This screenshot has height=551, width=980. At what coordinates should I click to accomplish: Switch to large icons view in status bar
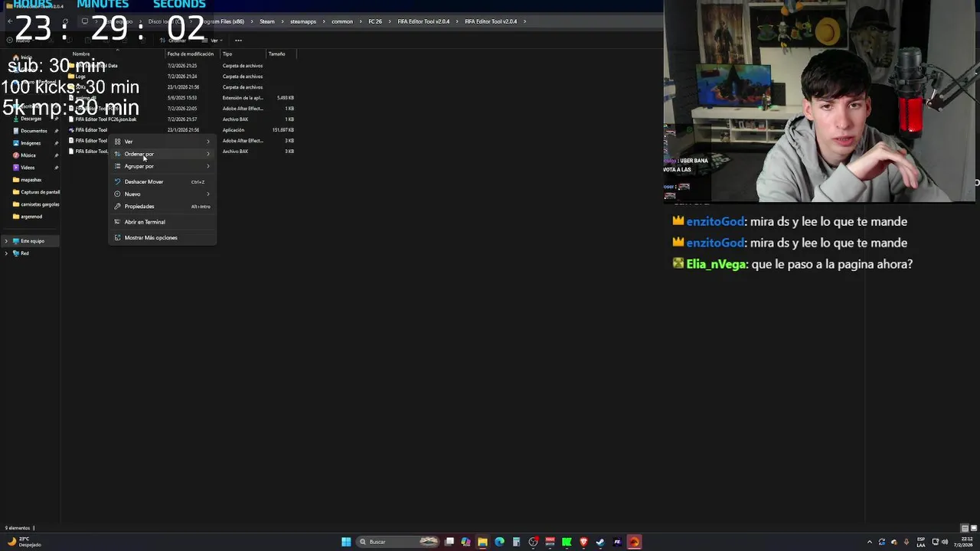[x=973, y=528]
